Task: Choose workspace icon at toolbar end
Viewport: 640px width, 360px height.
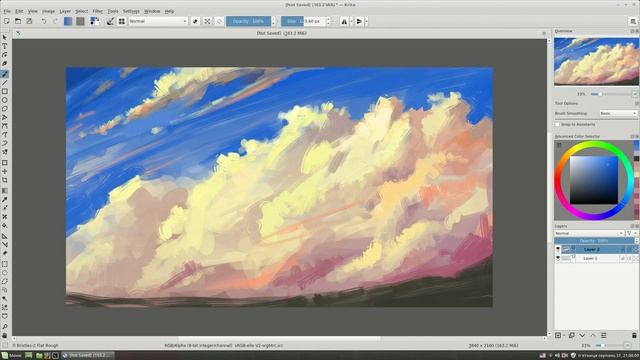Action: [633, 21]
